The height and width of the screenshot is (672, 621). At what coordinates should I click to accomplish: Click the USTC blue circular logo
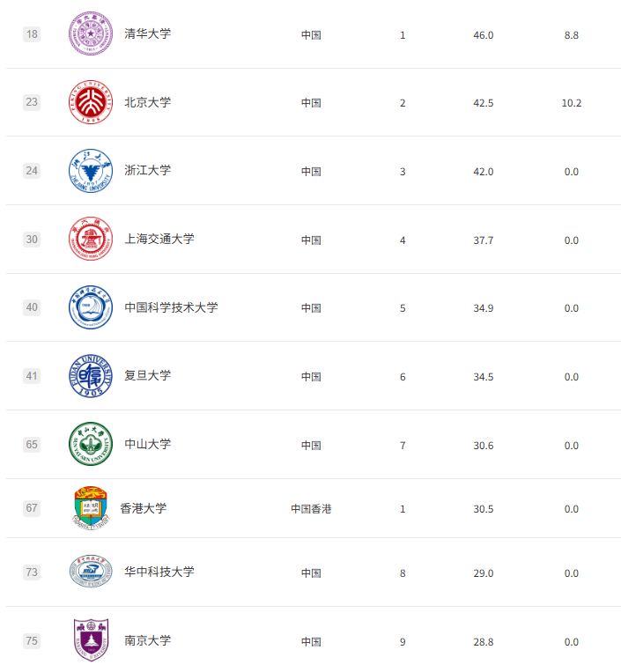(91, 307)
